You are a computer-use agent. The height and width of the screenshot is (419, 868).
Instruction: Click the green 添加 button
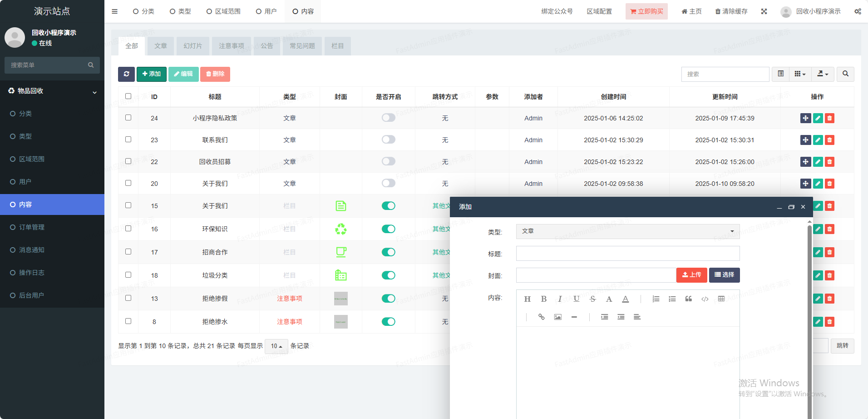151,74
